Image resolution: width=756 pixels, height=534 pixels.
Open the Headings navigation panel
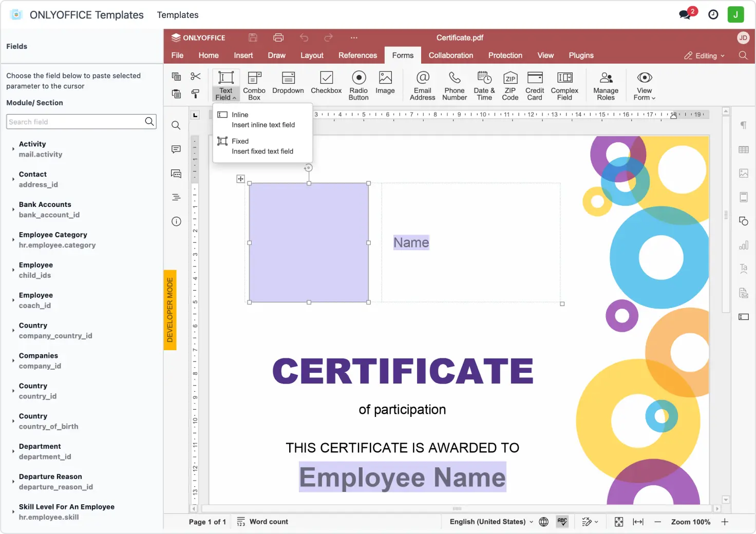[x=176, y=197]
